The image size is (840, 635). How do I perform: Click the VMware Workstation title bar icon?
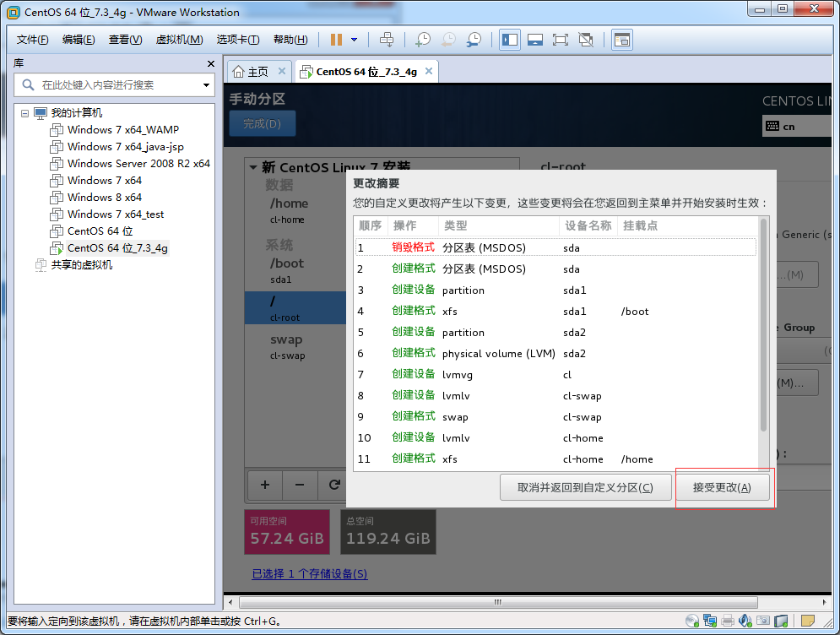14,13
